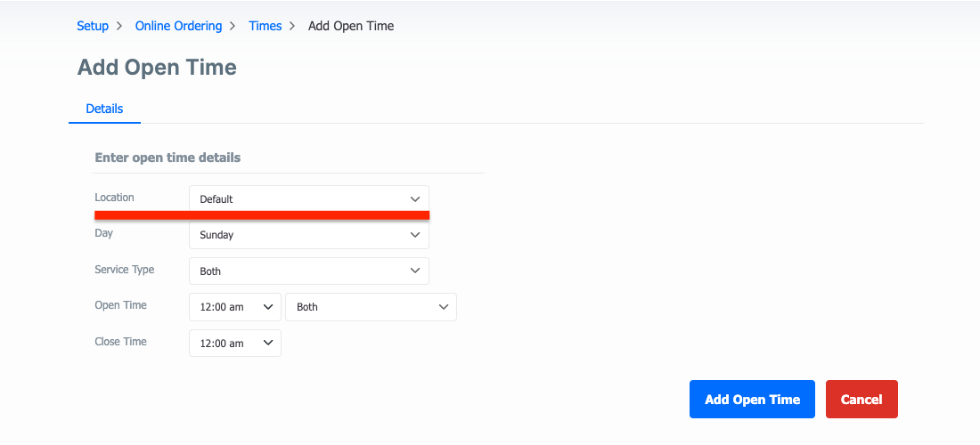This screenshot has width=980, height=445.
Task: Open the Online Ordering breadcrumb link
Action: (179, 26)
